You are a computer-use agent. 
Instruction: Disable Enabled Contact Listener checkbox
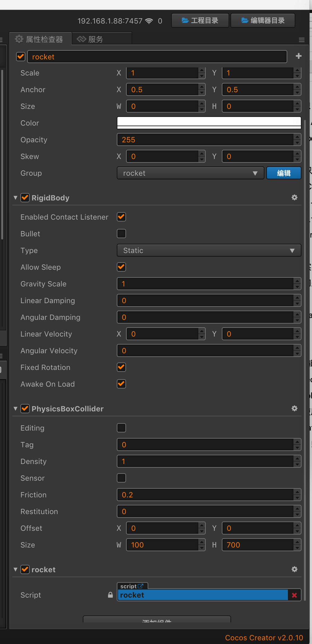[x=121, y=217]
